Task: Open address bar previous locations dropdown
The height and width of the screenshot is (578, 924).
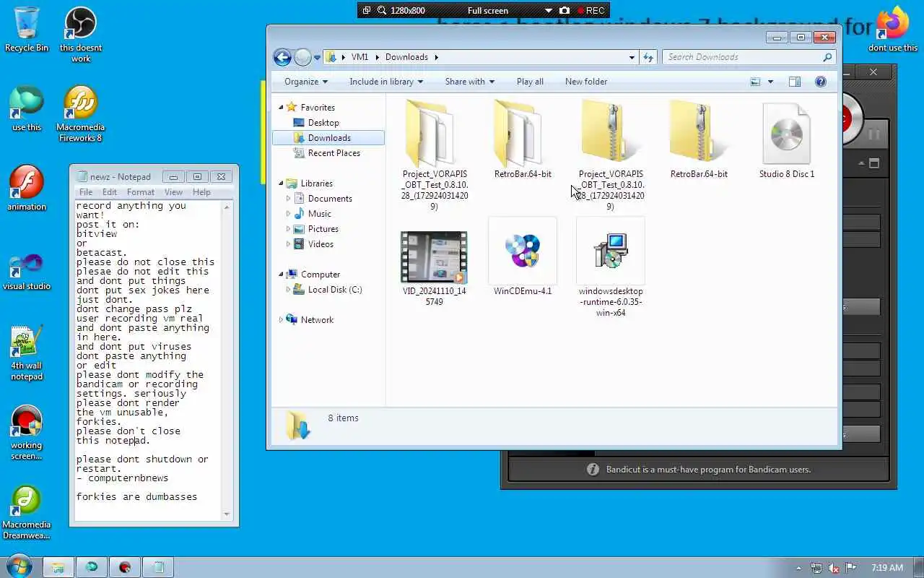Action: click(x=632, y=57)
